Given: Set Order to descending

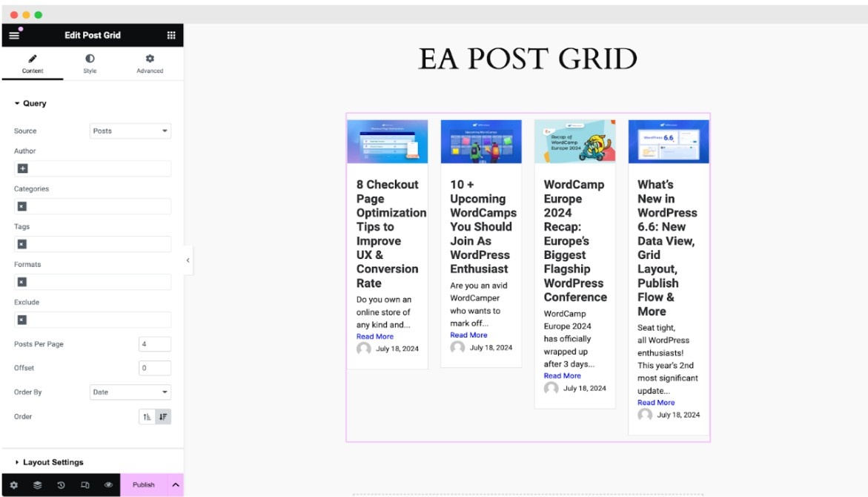Looking at the screenshot, I should (163, 417).
